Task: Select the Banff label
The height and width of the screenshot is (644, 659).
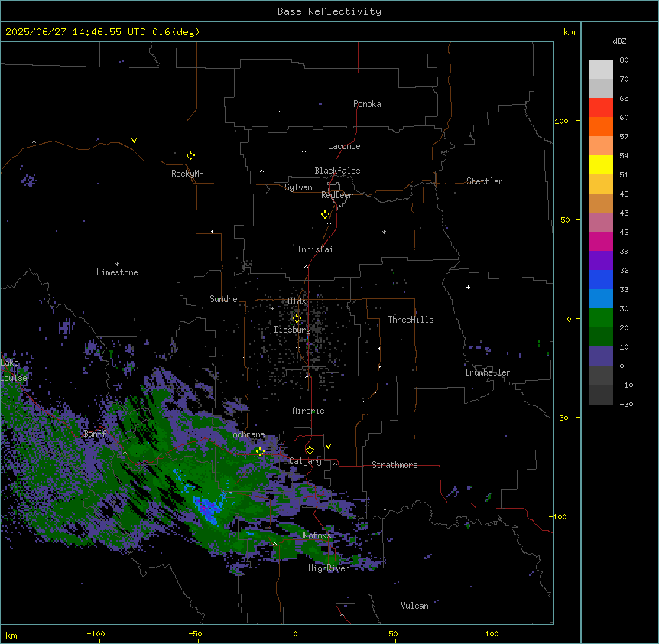Action: [x=95, y=434]
